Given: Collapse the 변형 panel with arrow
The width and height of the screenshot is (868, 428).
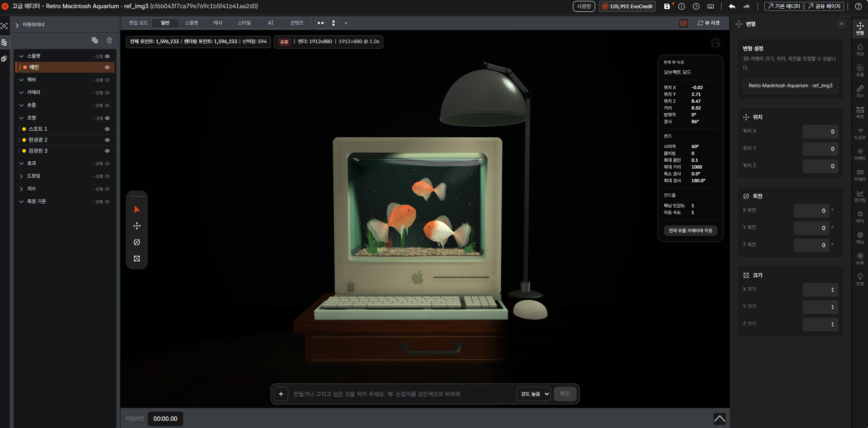Looking at the screenshot, I should [841, 24].
